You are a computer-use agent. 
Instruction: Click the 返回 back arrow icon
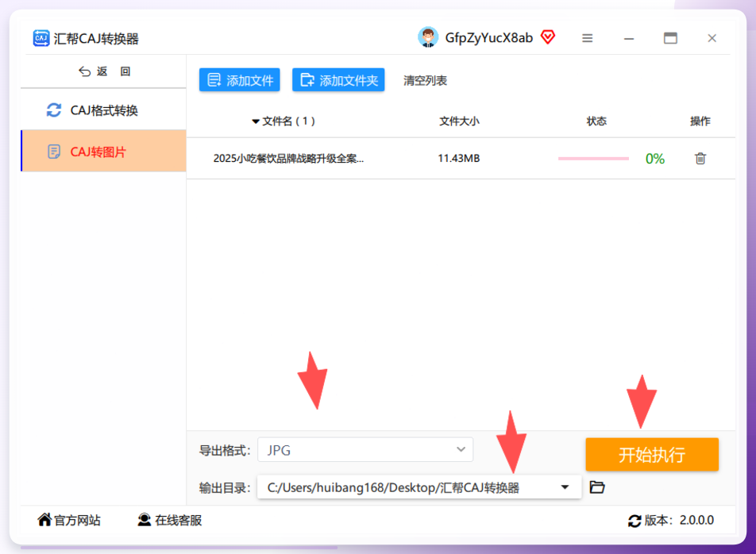(85, 71)
